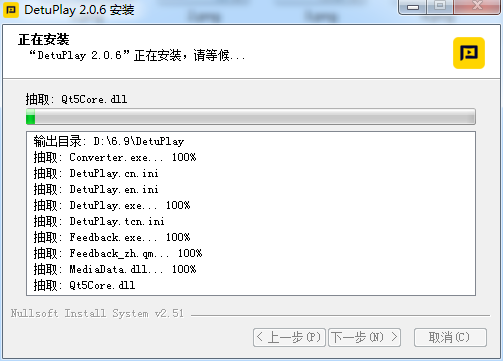Click the 正在安装 header title
Image resolution: width=503 pixels, height=361 pixels.
coord(44,39)
